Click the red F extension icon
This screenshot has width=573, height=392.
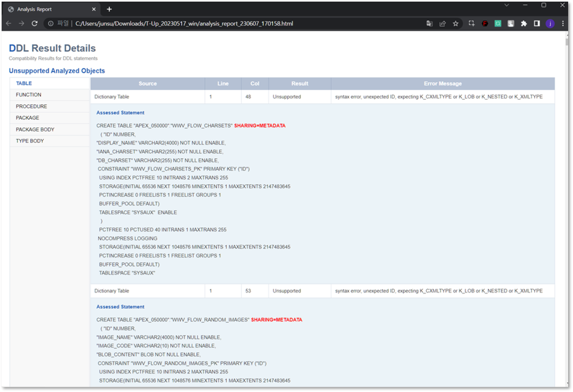[485, 24]
